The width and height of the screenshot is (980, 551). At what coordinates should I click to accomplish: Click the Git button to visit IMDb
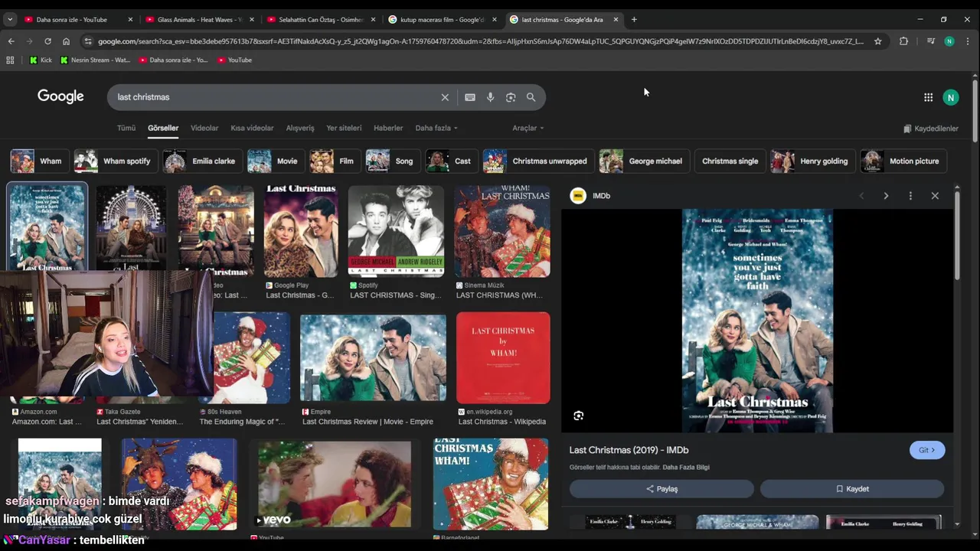click(927, 450)
